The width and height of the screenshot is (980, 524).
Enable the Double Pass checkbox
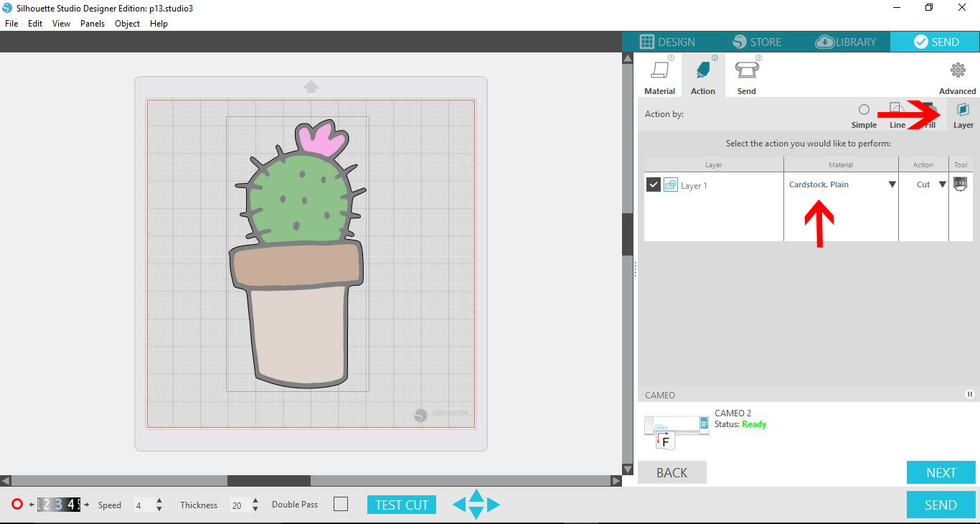click(x=341, y=505)
